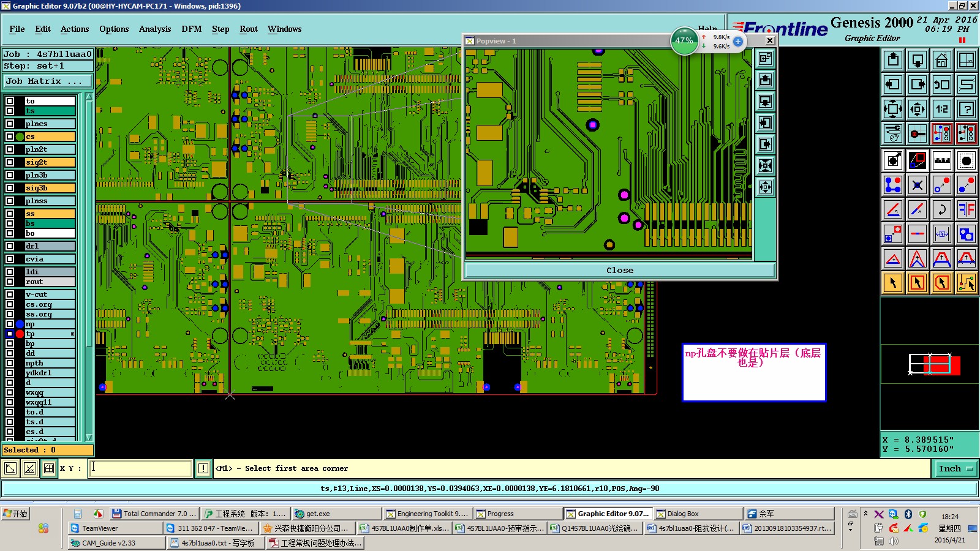Toggle visibility checkbox for layer 'plncs'
Viewport: 980px width, 551px height.
tap(10, 124)
